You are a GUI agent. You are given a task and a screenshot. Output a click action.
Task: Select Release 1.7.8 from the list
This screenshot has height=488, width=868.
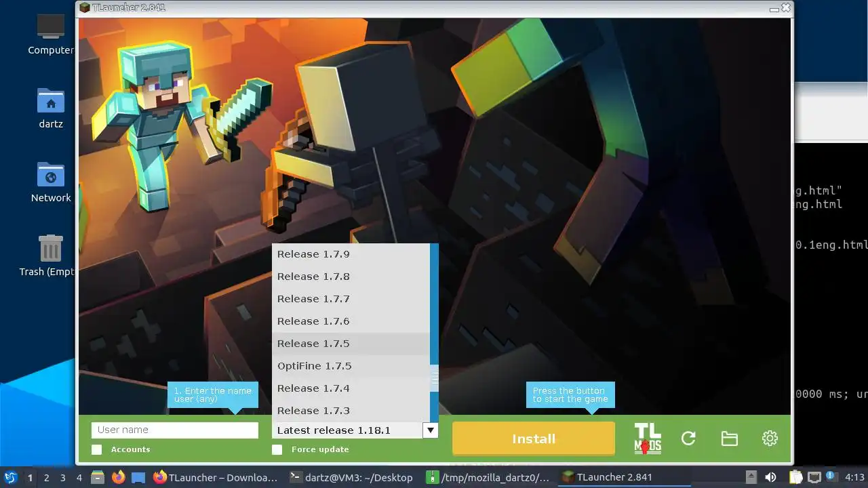(351, 277)
